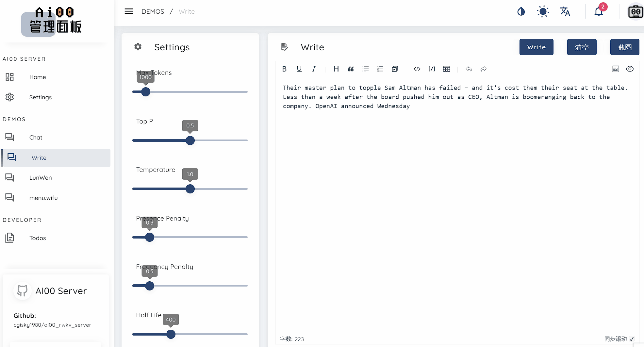Insert a code block
This screenshot has height=347, width=644.
point(432,69)
